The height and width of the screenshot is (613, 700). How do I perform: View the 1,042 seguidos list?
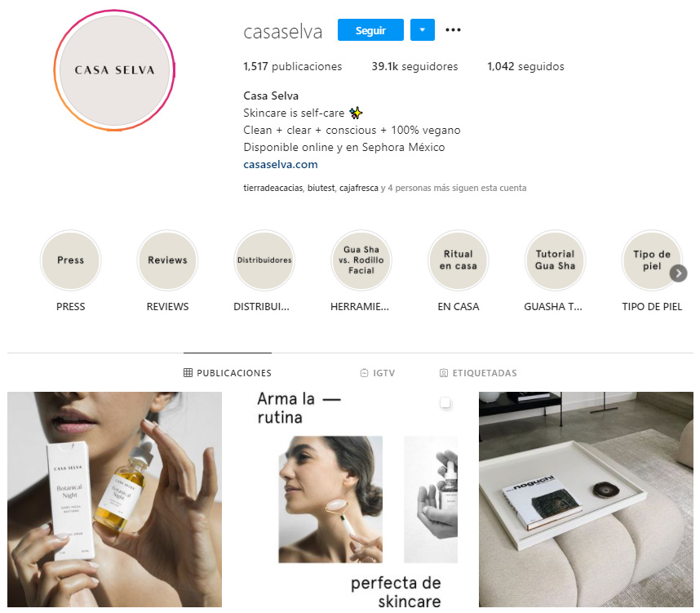click(x=525, y=67)
